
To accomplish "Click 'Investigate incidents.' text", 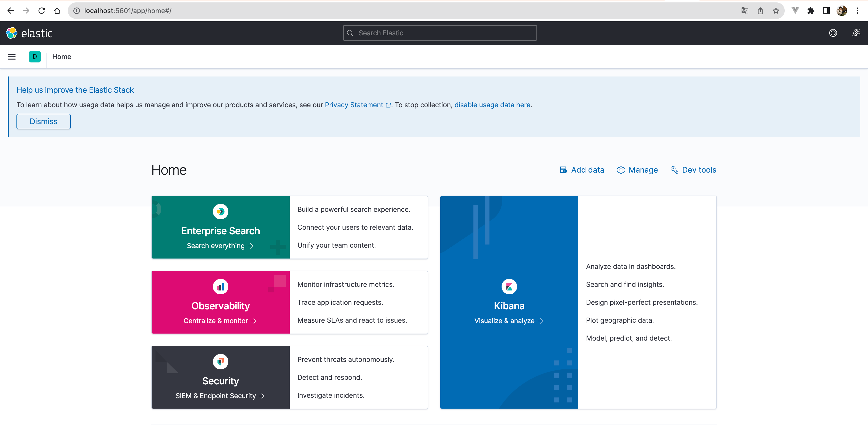I will (331, 396).
